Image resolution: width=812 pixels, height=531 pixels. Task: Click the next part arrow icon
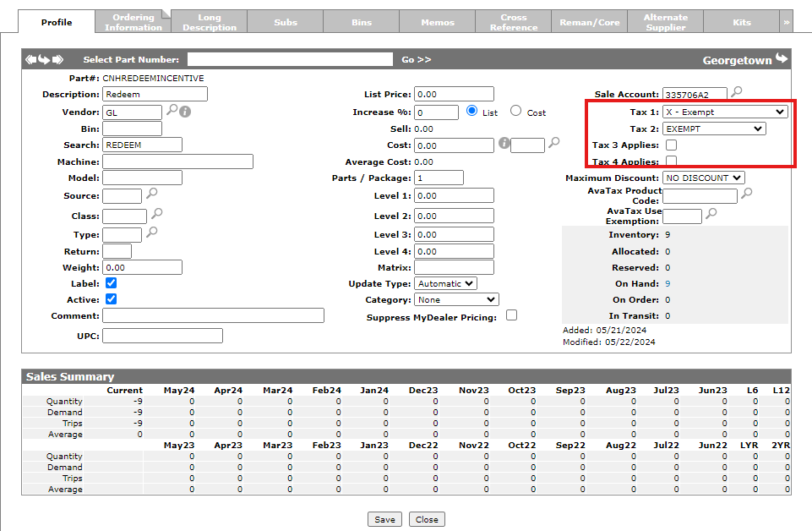pyautogui.click(x=57, y=59)
